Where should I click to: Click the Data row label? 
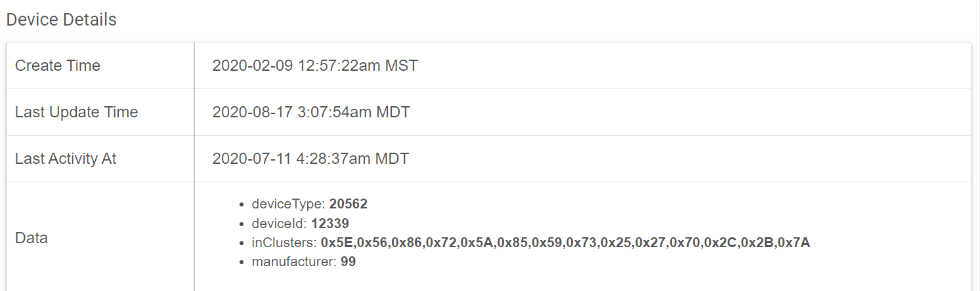point(32,238)
